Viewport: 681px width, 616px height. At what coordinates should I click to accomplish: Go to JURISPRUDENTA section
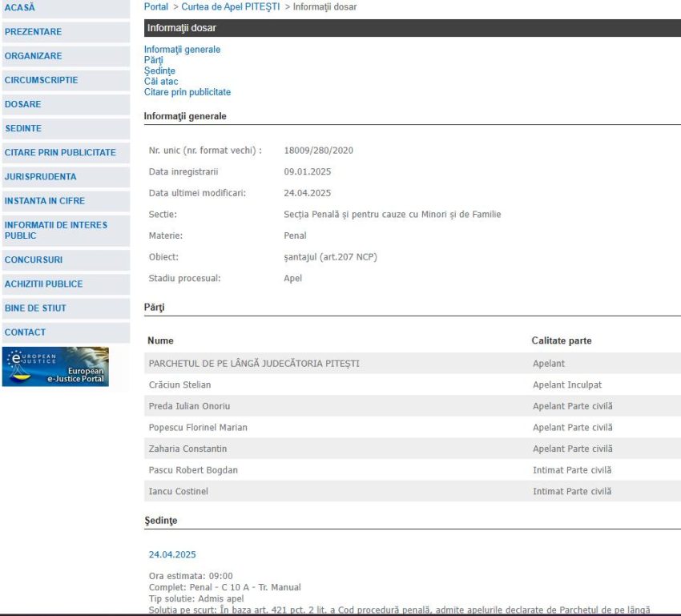[x=40, y=176]
